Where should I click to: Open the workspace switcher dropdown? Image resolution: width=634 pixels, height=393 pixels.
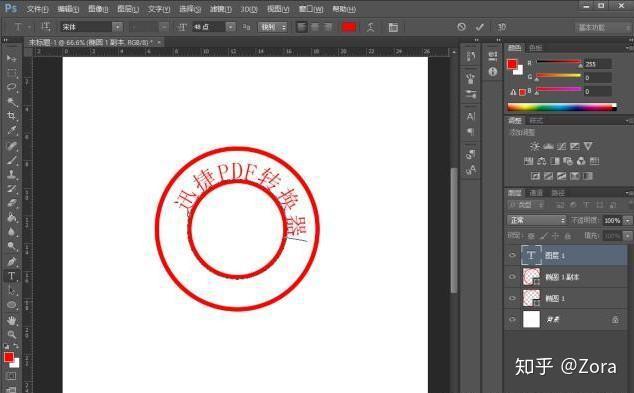pyautogui.click(x=603, y=27)
